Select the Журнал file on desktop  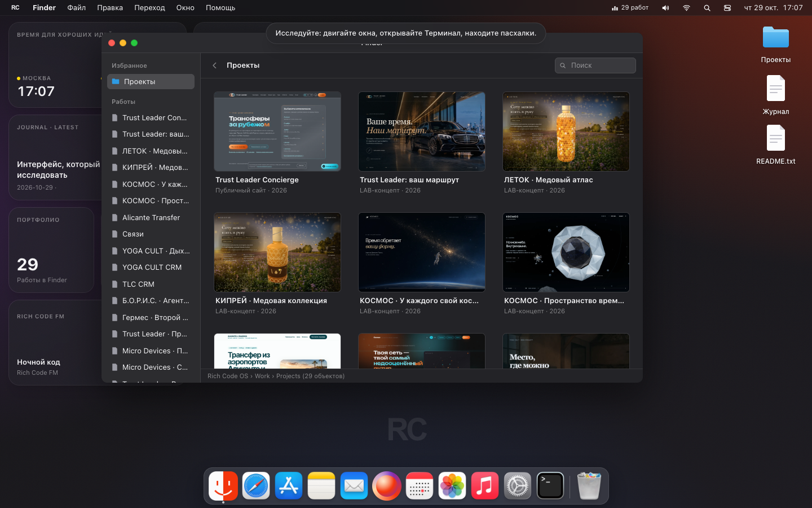pyautogui.click(x=776, y=95)
